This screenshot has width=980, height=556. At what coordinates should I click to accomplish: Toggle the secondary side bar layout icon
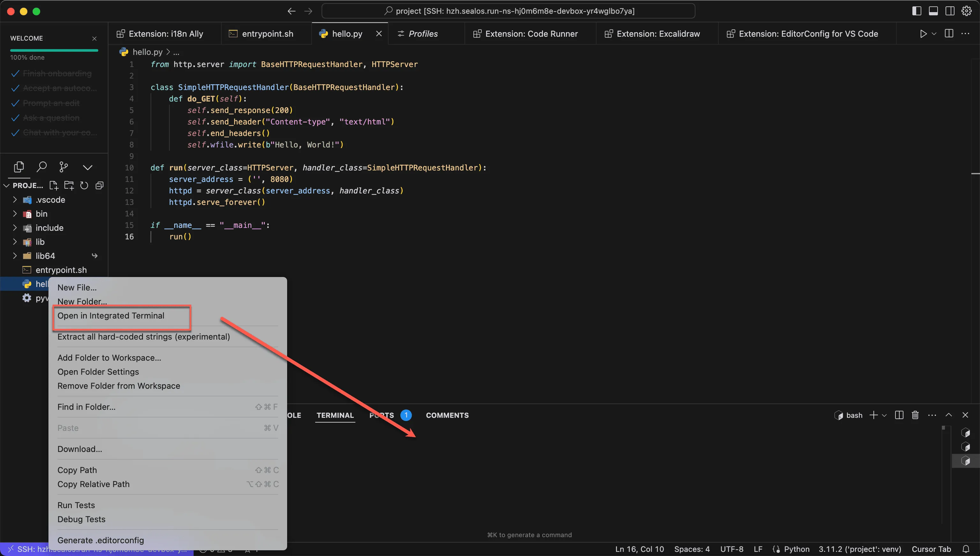point(950,11)
